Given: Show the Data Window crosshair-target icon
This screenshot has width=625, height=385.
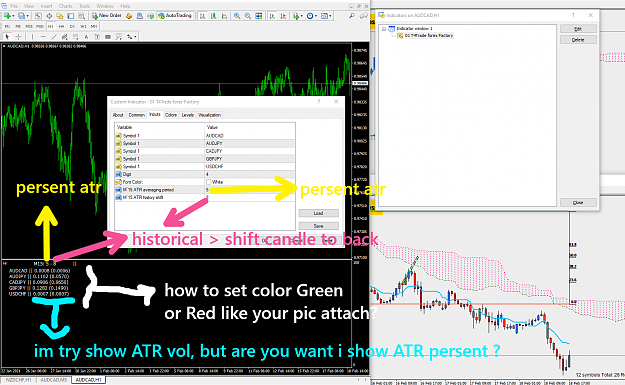Looking at the screenshot, I should point(49,16).
